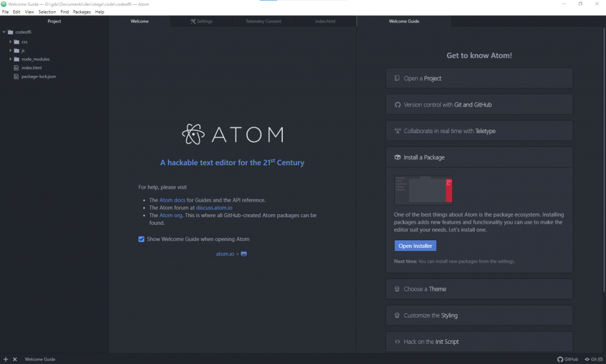
Task: Click the GitHub octocat icon next to atom.io
Action: [244, 254]
